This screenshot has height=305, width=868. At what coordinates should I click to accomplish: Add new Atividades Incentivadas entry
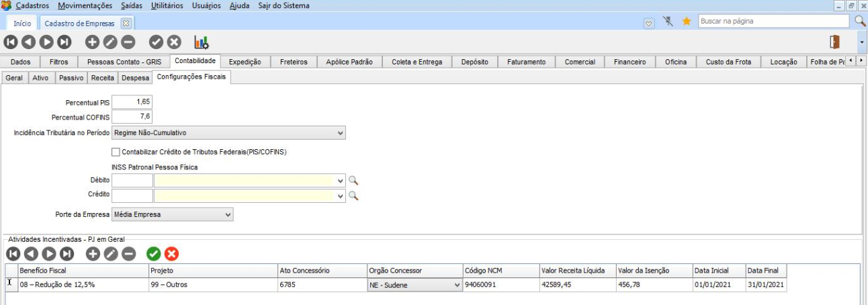click(93, 254)
